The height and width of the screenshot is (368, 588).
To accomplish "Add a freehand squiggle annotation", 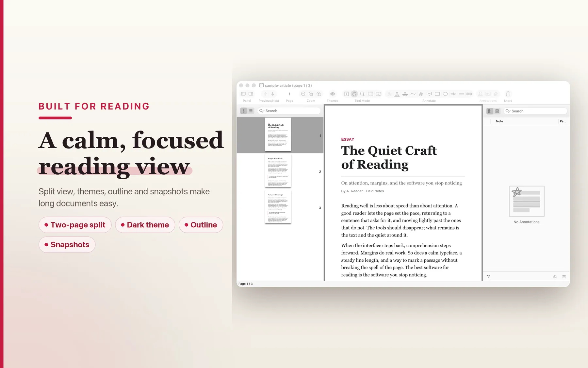I will pyautogui.click(x=413, y=94).
